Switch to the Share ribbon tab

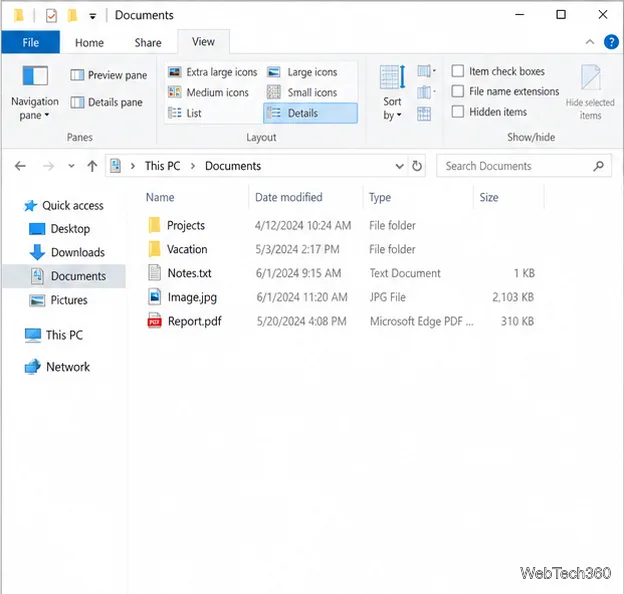[x=148, y=43]
